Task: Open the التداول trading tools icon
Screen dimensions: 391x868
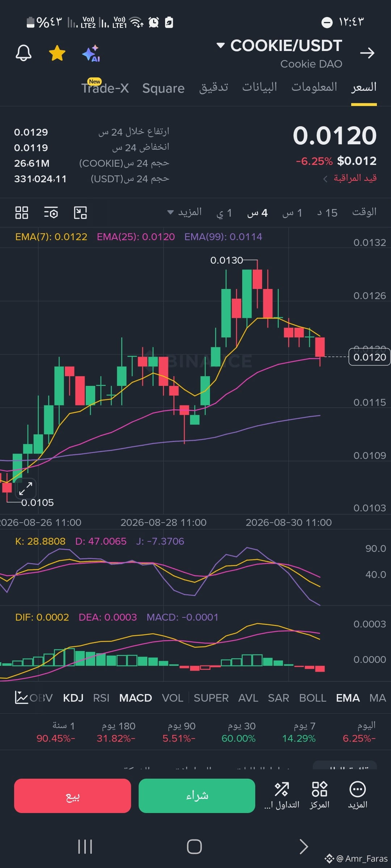Action: (282, 795)
